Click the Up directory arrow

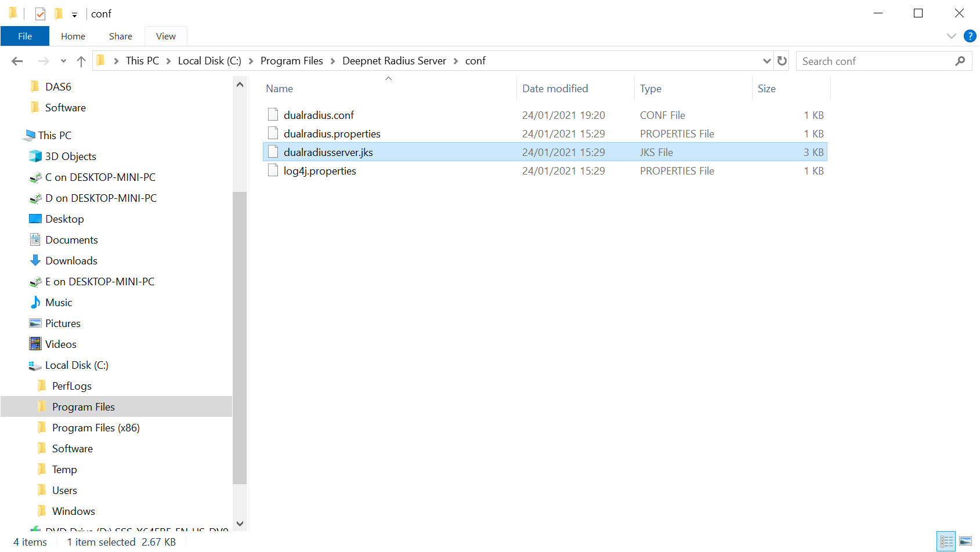coord(81,61)
